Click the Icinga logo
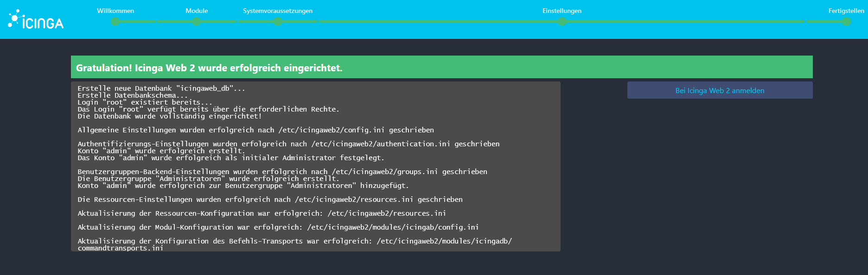Screen dimensions: 868x275 point(36,20)
